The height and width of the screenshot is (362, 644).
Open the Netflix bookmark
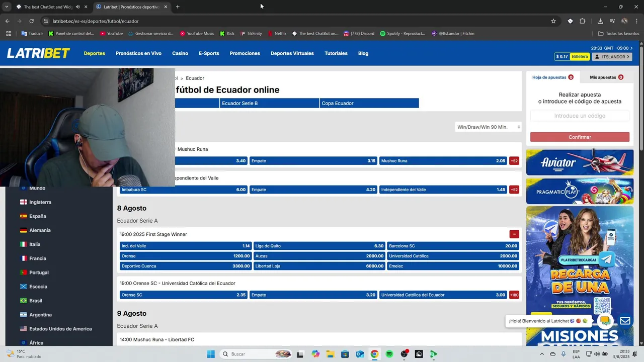click(x=277, y=34)
